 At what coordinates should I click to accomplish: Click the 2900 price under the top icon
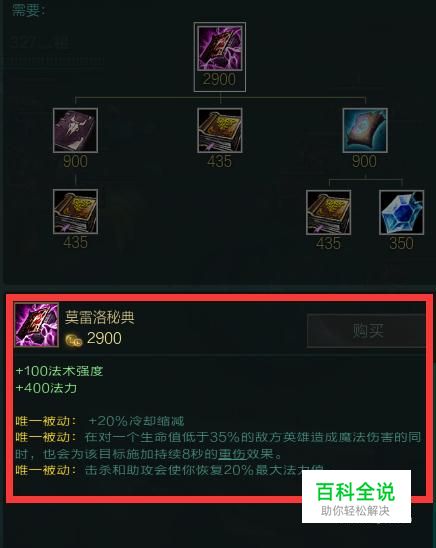click(x=219, y=79)
